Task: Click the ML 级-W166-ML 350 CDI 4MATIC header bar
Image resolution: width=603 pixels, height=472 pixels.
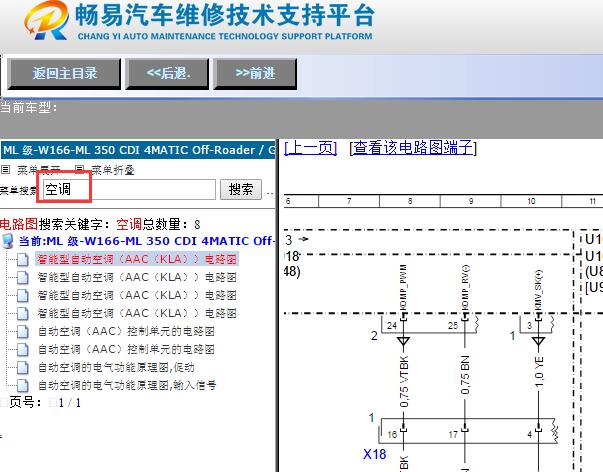Action: 138,150
